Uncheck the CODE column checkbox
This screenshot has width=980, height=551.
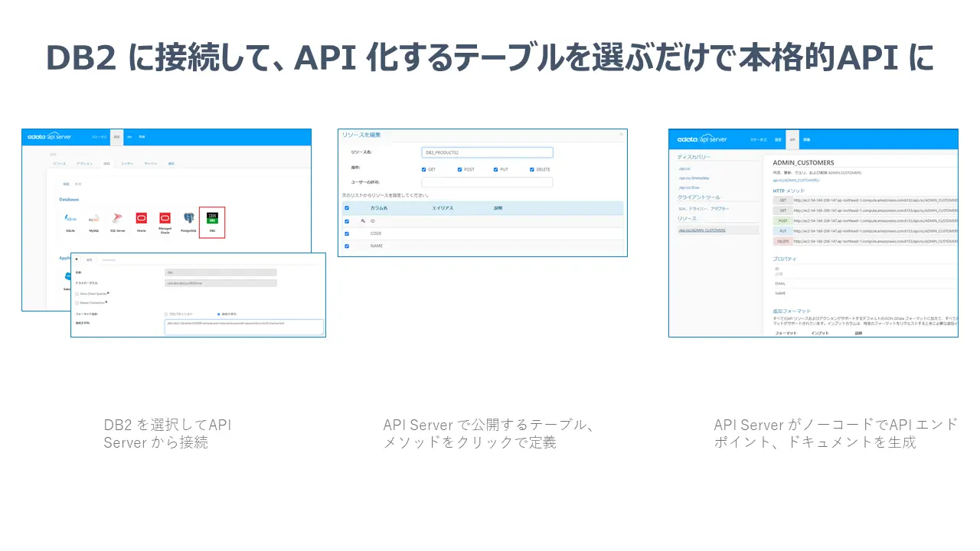point(346,233)
